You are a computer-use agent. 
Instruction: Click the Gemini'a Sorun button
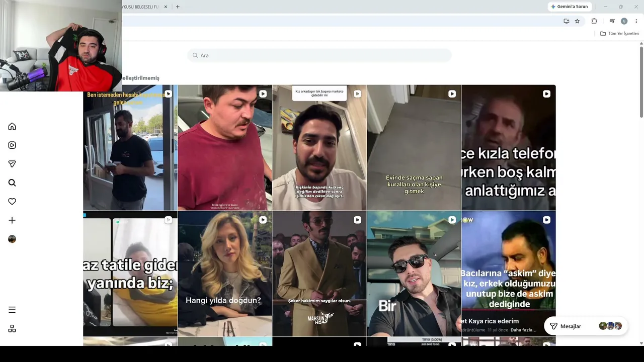click(x=569, y=7)
